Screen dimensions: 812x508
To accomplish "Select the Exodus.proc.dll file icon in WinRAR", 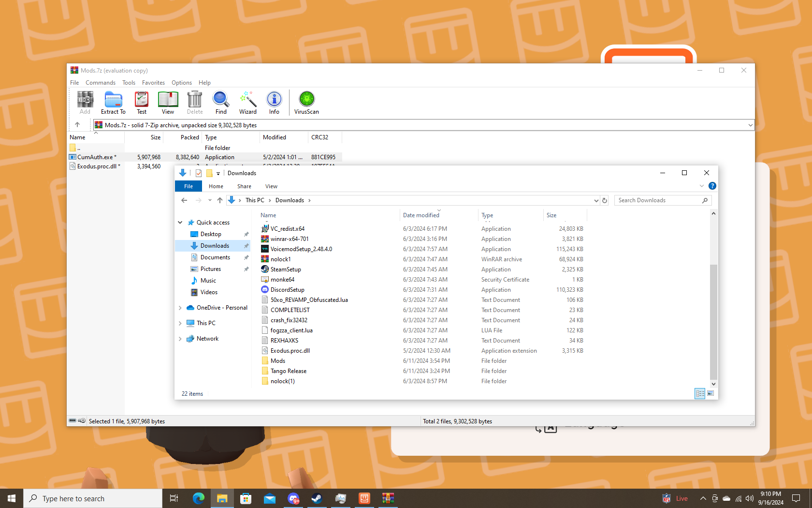I will pos(72,166).
